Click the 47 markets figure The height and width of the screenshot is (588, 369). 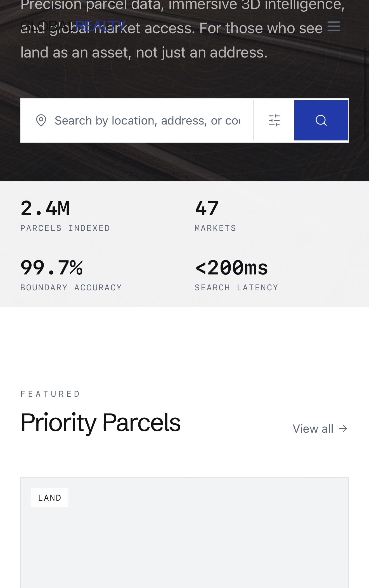point(207,208)
